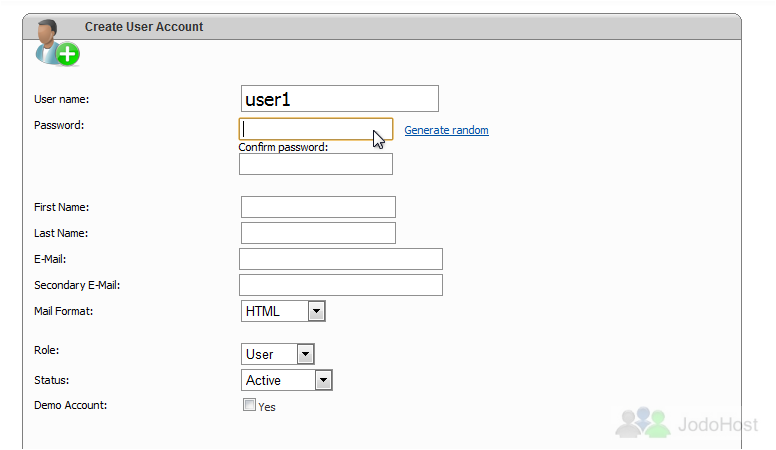
Task: Click the JodoHost watermark text
Action: coord(718,424)
